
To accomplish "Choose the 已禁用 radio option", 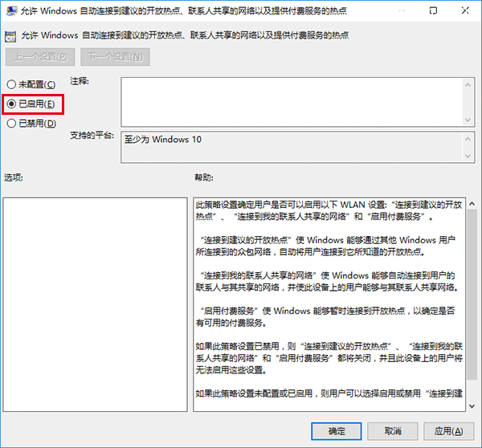I will click(11, 124).
